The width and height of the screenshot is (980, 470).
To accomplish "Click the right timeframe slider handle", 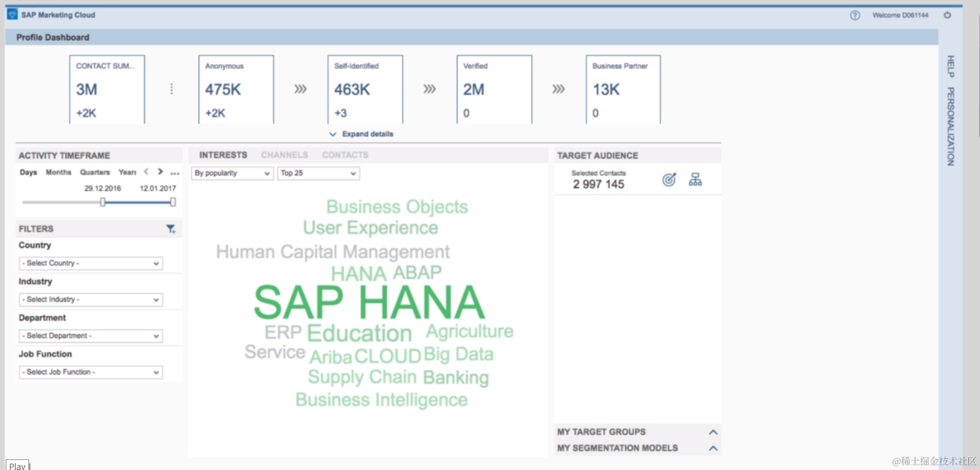I will tap(173, 202).
